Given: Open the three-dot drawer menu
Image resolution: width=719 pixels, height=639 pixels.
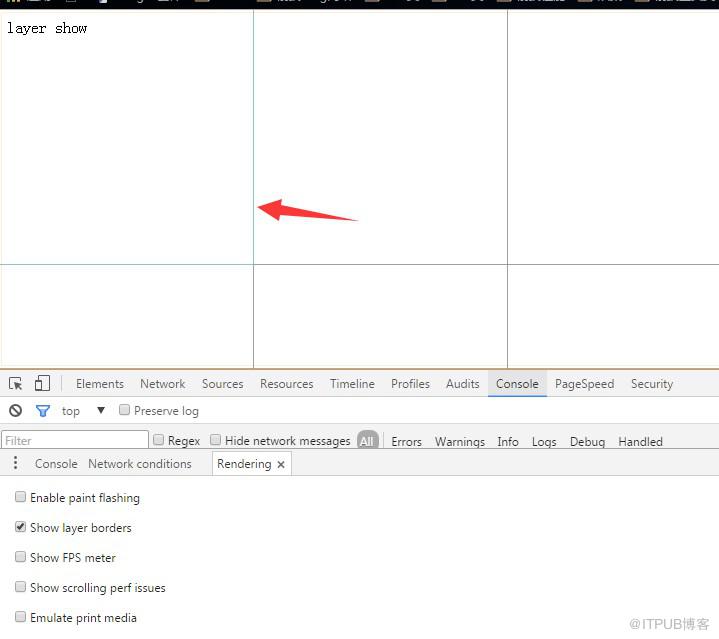Looking at the screenshot, I should pos(16,463).
